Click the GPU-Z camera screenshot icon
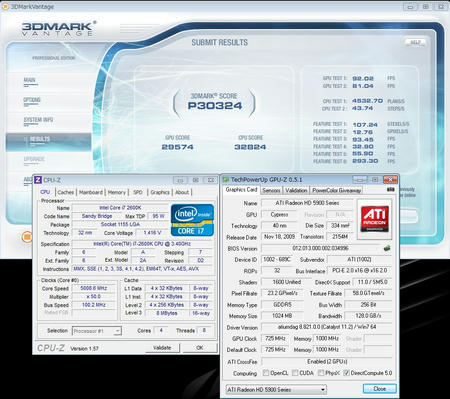Image resolution: width=450 pixels, height=399 pixels. coord(391,190)
